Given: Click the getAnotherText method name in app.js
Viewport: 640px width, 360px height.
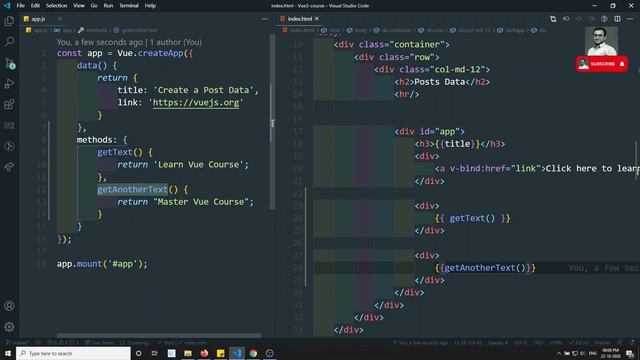Looking at the screenshot, I should click(132, 189).
